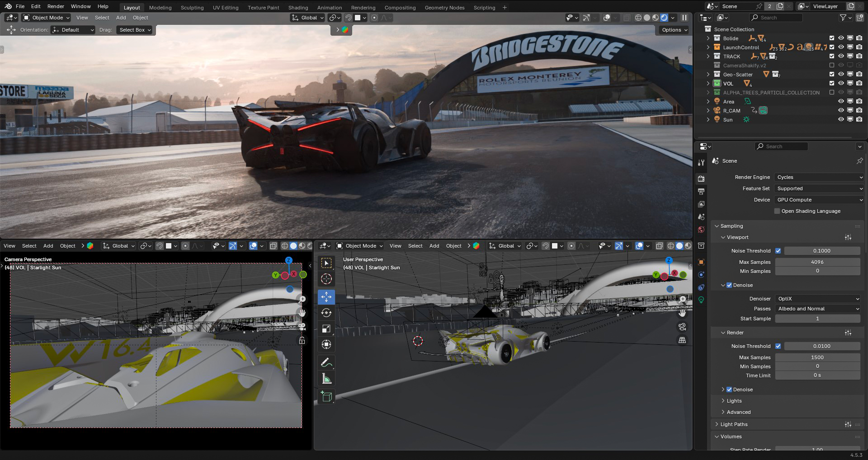This screenshot has width=868, height=460.
Task: Switch to the Compositing workspace tab
Action: [x=400, y=7]
